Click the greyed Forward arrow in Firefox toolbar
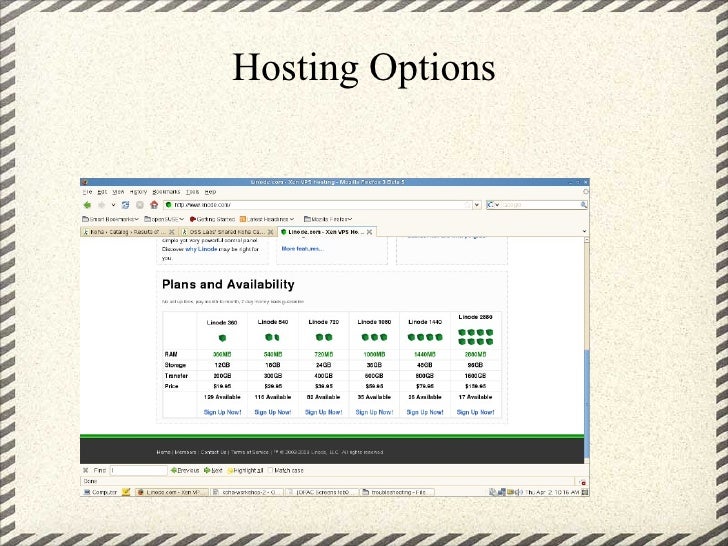The width and height of the screenshot is (728, 546). coord(102,205)
